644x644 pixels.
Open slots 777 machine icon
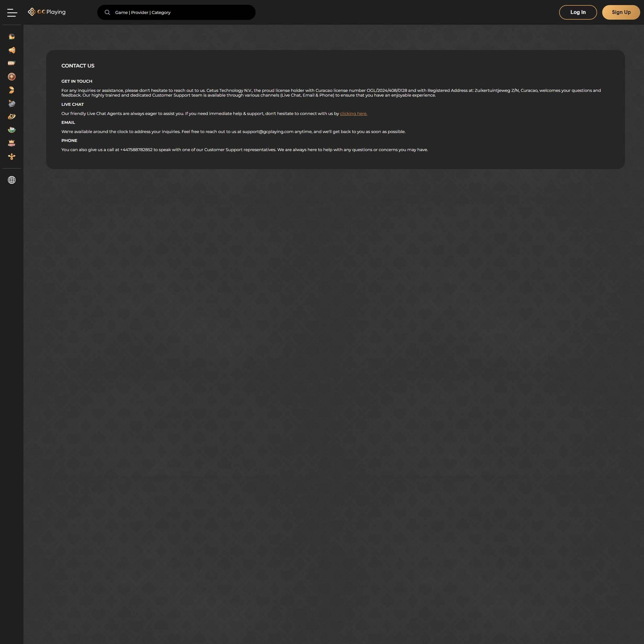tap(12, 63)
